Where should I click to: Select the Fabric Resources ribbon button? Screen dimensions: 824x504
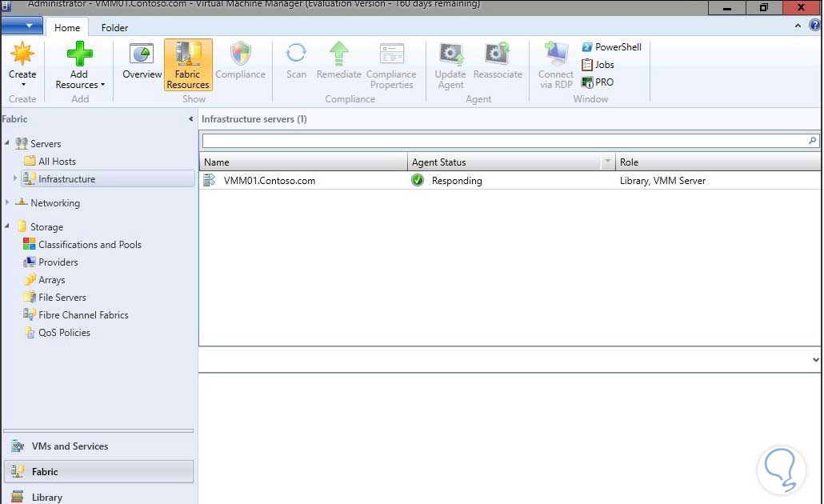(x=188, y=65)
